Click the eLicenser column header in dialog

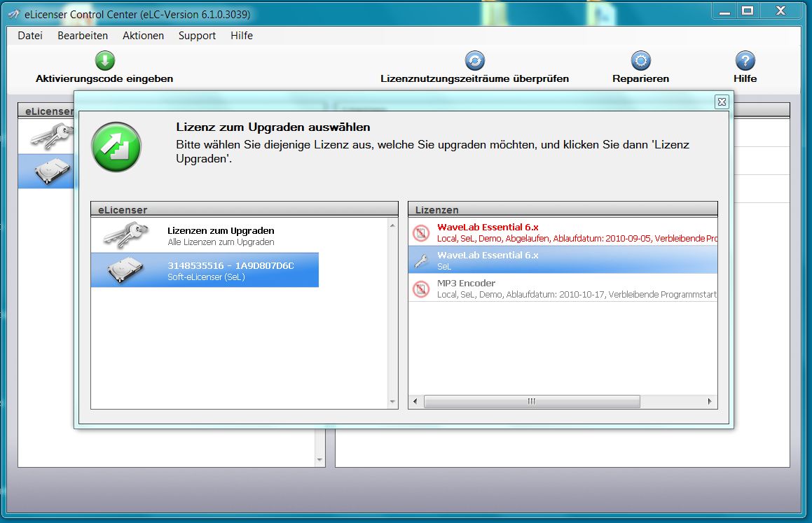point(245,209)
